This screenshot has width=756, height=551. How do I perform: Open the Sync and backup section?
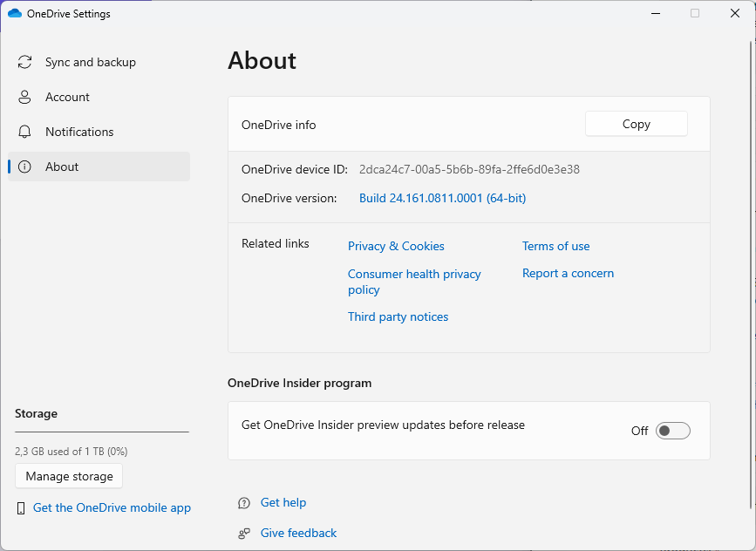(x=90, y=63)
